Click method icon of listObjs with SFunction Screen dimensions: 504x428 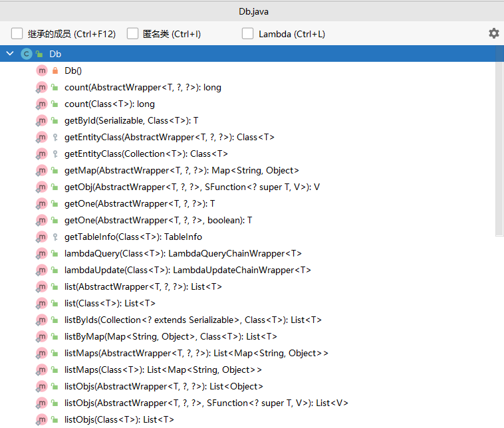point(42,403)
